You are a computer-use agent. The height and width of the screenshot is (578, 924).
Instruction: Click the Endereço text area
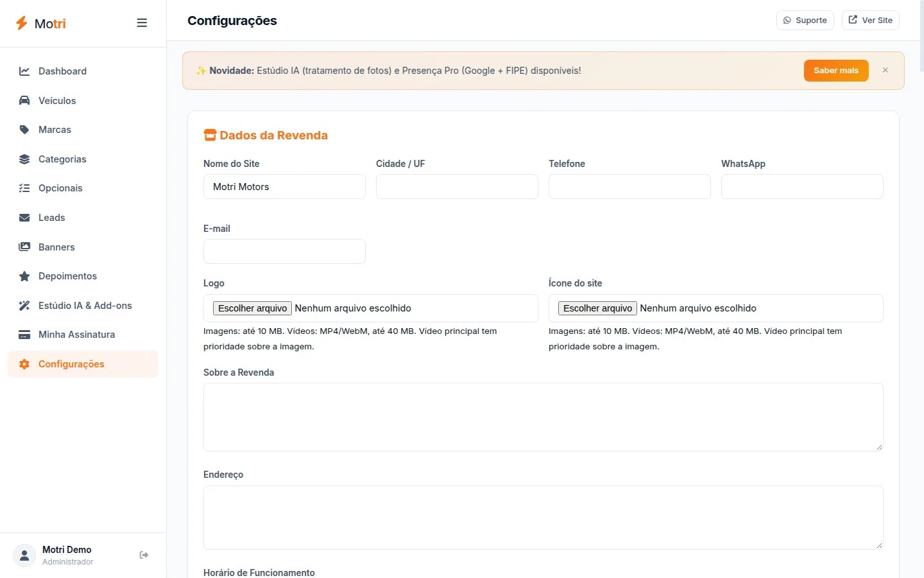point(543,518)
